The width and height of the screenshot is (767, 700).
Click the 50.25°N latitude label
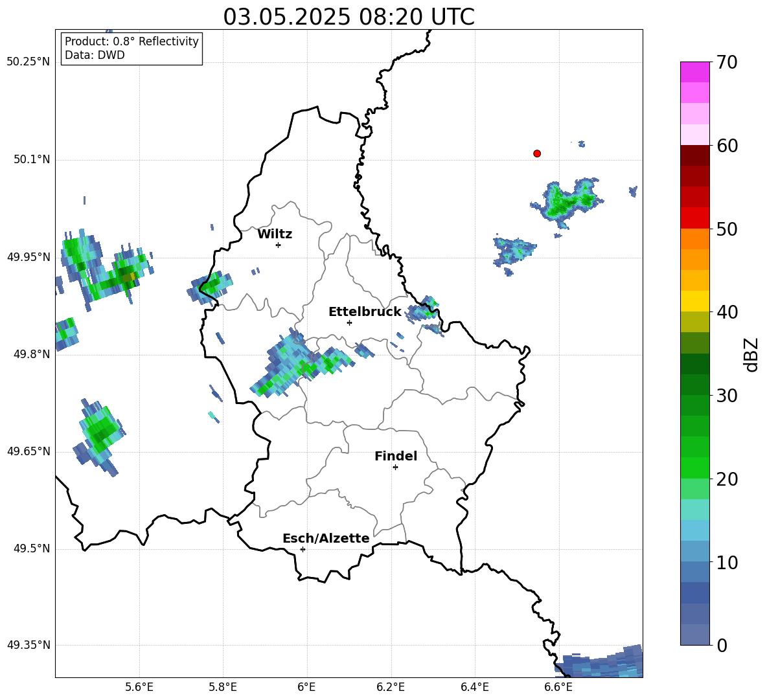(29, 62)
